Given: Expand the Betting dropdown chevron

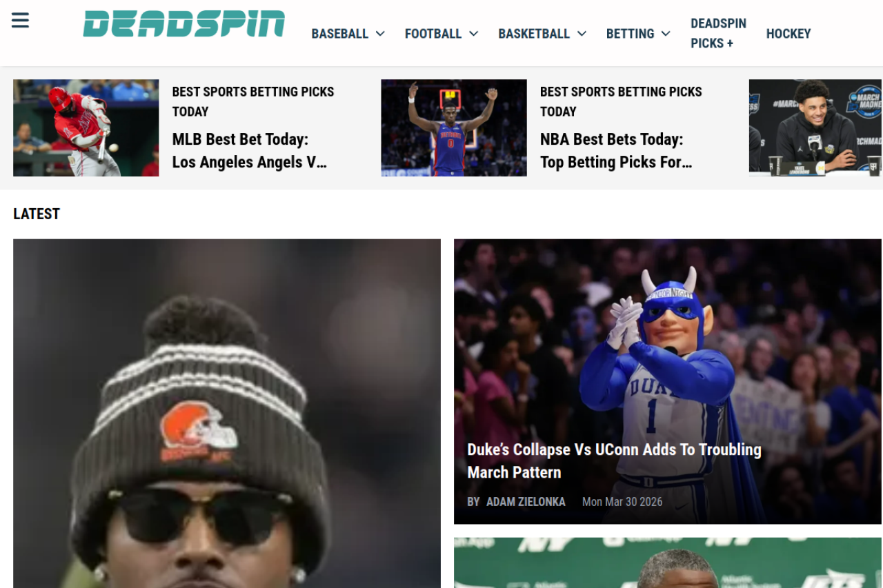Looking at the screenshot, I should pos(666,33).
